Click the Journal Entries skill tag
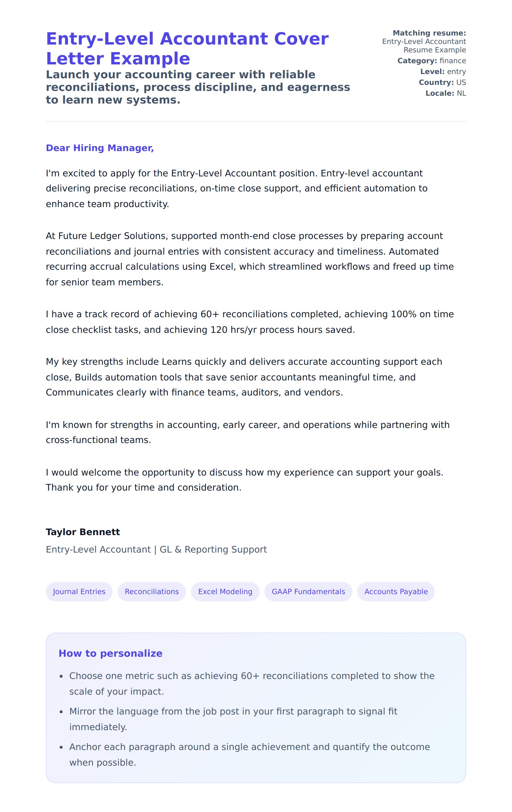Screen dimensions: 512x812 [x=79, y=591]
